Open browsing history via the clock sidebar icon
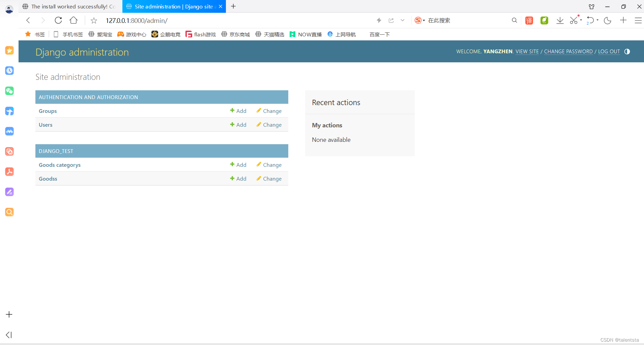The height and width of the screenshot is (345, 644). 9,70
